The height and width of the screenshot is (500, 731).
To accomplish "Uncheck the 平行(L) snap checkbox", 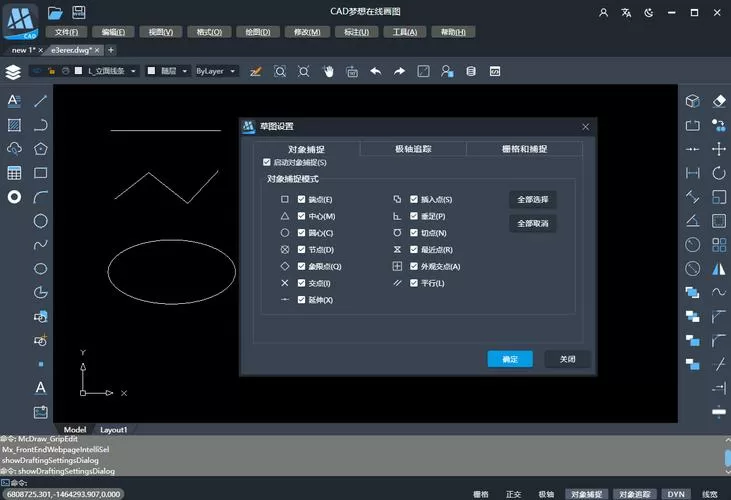I will pyautogui.click(x=414, y=283).
